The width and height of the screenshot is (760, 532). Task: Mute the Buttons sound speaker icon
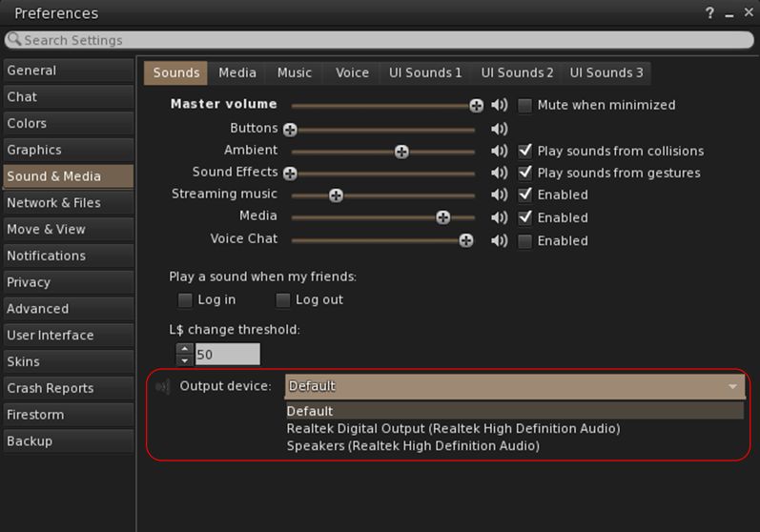(x=499, y=129)
